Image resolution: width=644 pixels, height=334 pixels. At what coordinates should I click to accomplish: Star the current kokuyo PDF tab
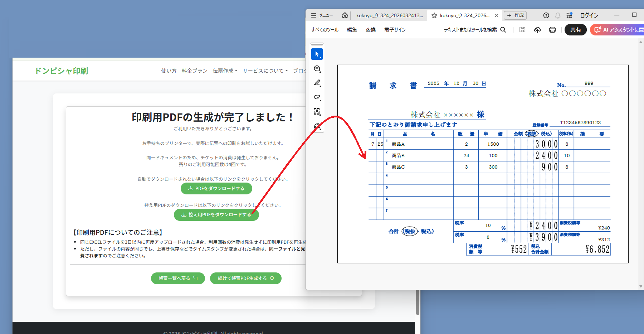(x=434, y=15)
